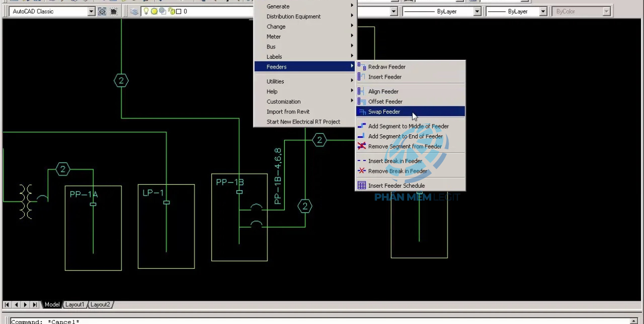Image resolution: width=644 pixels, height=324 pixels.
Task: Open the Help submenu
Action: tap(305, 91)
